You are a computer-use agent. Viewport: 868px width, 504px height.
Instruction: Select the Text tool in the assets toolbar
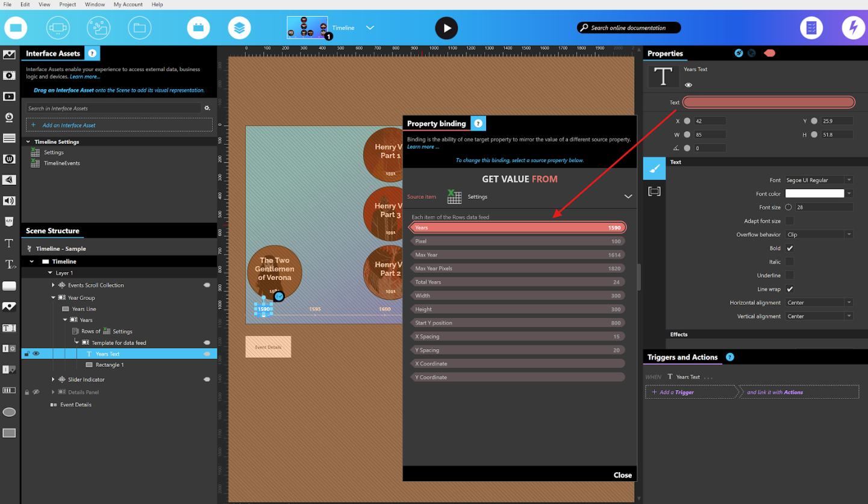9,243
